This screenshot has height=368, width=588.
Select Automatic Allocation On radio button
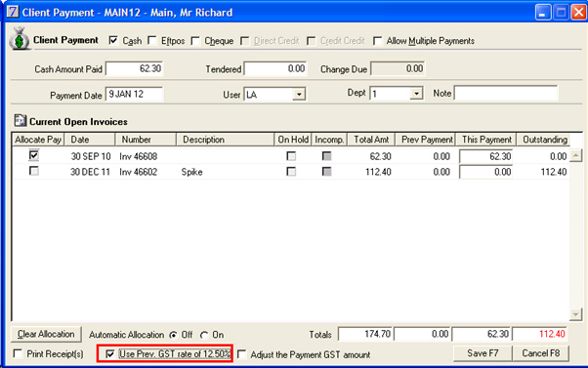tap(204, 335)
